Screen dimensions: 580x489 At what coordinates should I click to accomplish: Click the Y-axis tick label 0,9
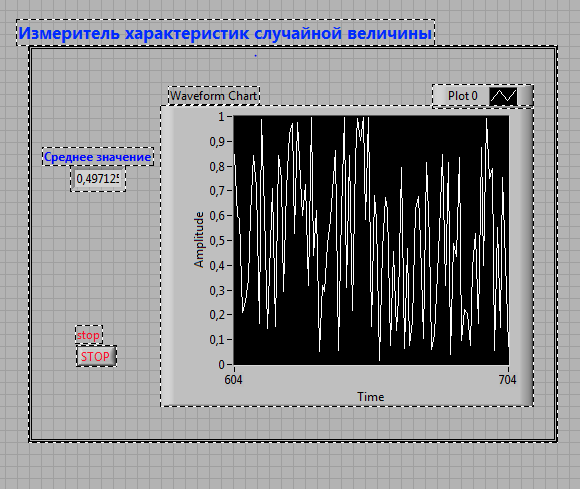coord(216,142)
